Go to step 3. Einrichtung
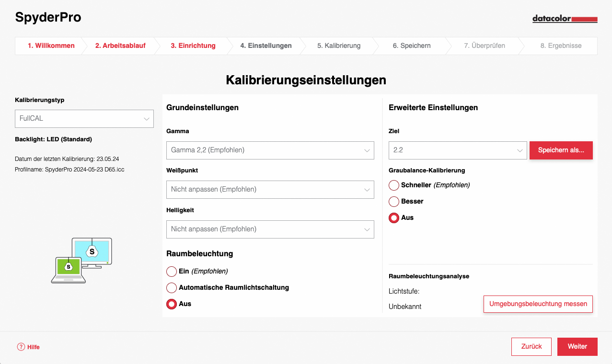The image size is (612, 364). click(x=193, y=46)
